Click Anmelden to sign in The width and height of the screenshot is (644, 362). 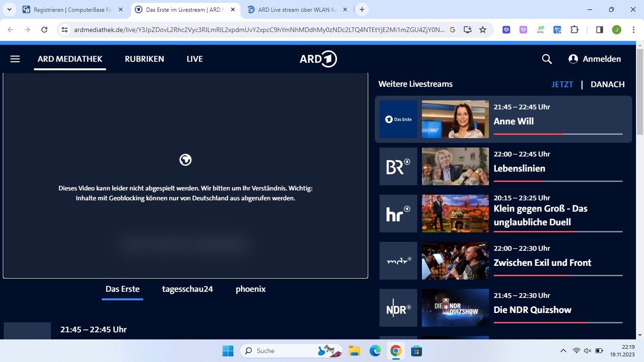click(x=602, y=59)
